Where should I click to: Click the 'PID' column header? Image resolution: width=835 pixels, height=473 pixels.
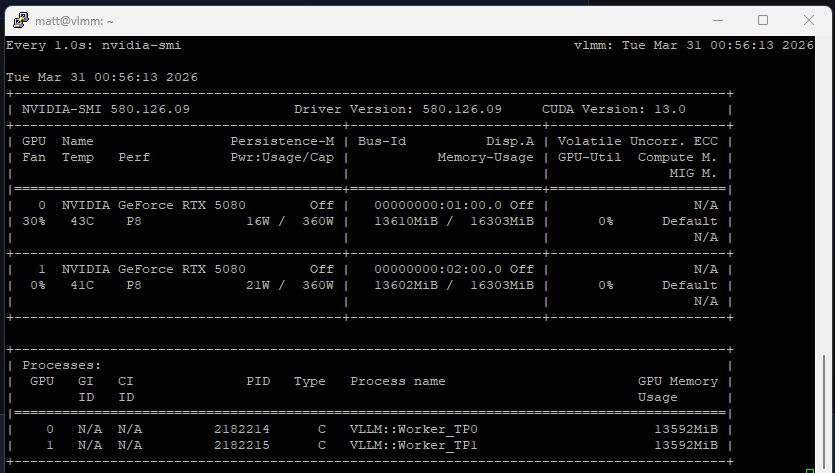[x=258, y=381]
